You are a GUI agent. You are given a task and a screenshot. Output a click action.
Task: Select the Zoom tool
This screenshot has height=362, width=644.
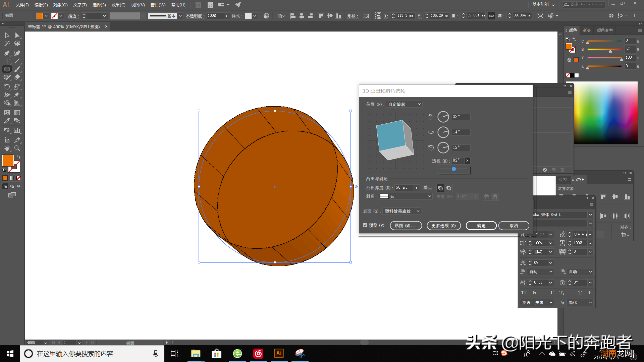coord(17,148)
